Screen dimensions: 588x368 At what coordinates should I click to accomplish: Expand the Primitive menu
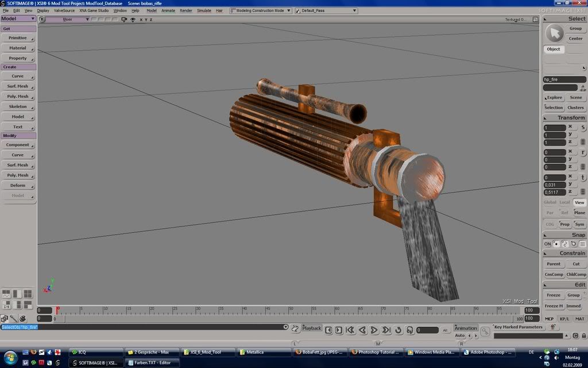(x=18, y=38)
